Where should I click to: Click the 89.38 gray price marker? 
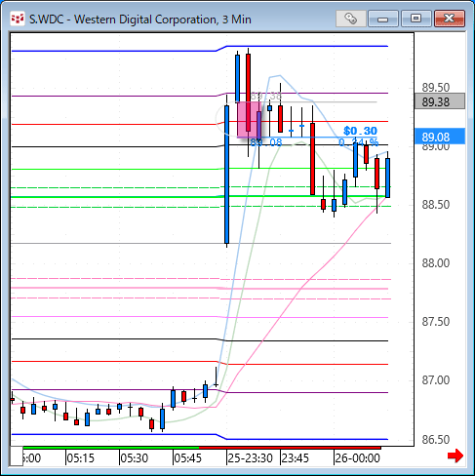pos(440,101)
